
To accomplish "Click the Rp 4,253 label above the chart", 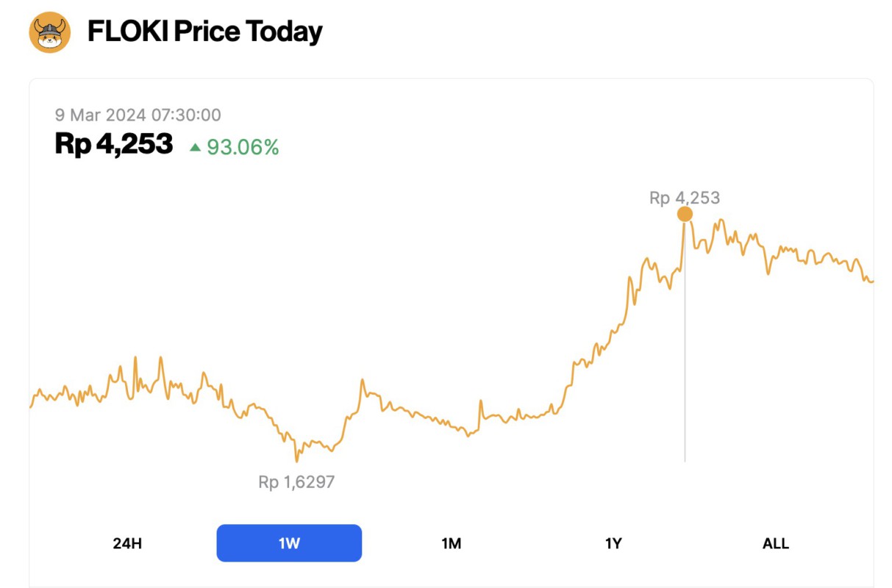I will [x=684, y=197].
